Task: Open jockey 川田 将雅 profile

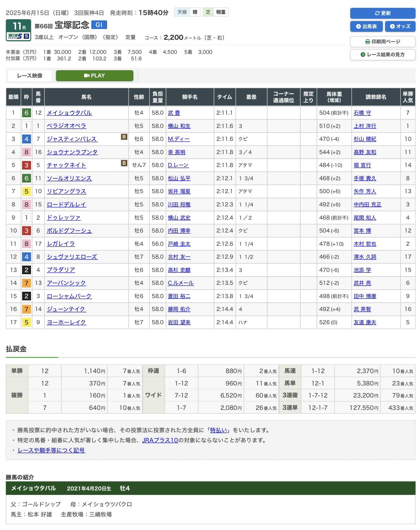Action: (179, 204)
